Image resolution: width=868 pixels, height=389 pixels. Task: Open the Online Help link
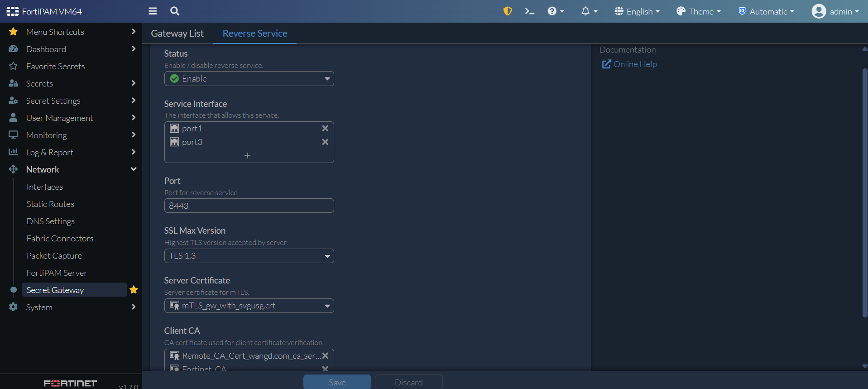(x=629, y=64)
